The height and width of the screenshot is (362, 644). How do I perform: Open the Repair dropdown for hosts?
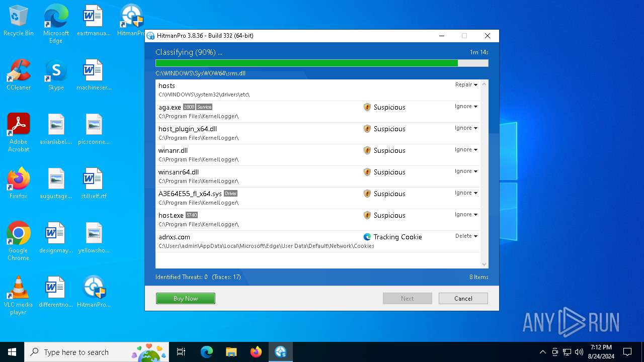tap(466, 85)
